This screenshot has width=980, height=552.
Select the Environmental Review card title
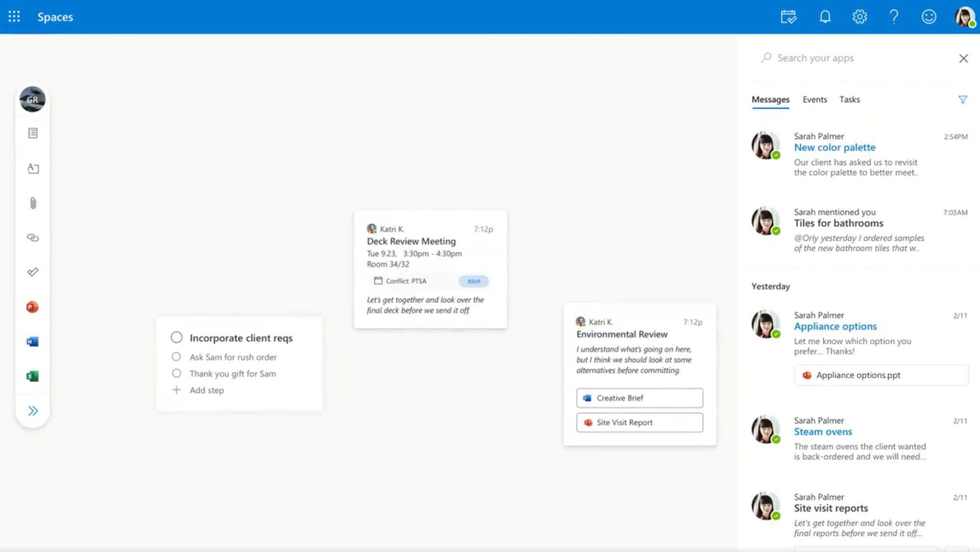coord(622,334)
